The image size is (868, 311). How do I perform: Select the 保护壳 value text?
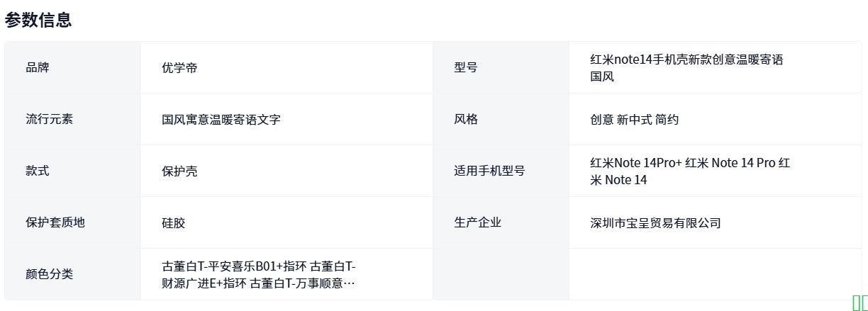click(x=179, y=171)
